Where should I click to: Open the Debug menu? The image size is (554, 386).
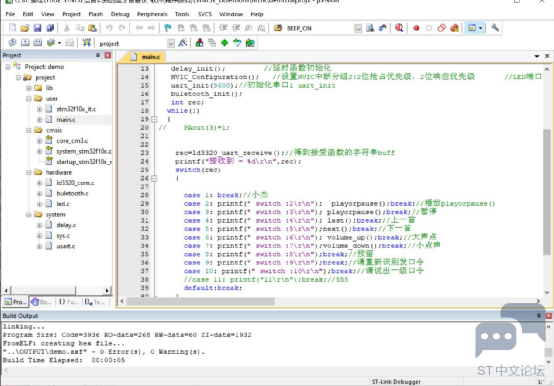click(120, 14)
